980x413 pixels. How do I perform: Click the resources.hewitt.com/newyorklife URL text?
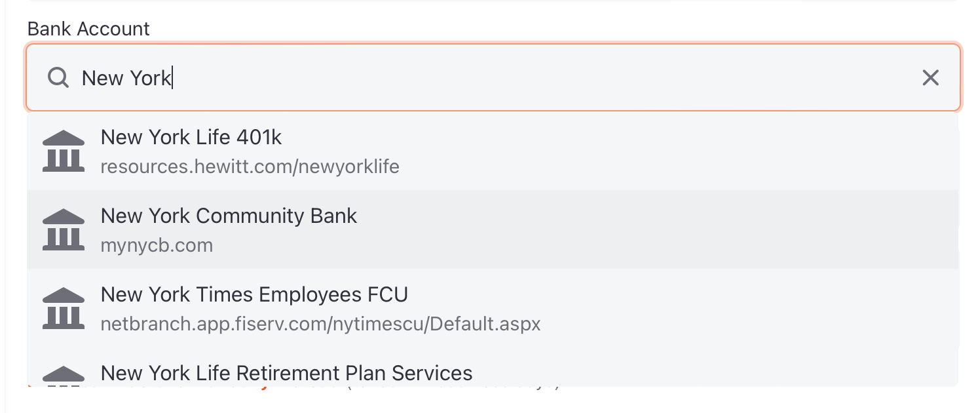coord(250,167)
